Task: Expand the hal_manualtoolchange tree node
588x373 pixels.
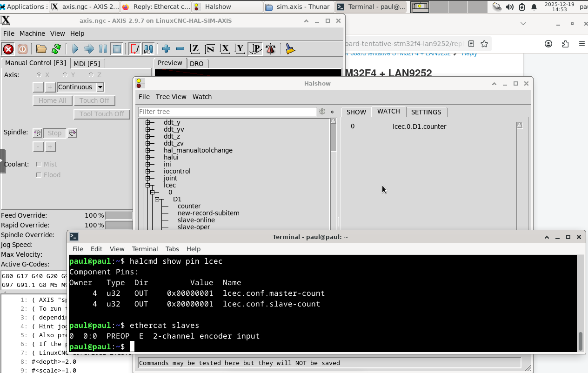Action: click(x=148, y=150)
